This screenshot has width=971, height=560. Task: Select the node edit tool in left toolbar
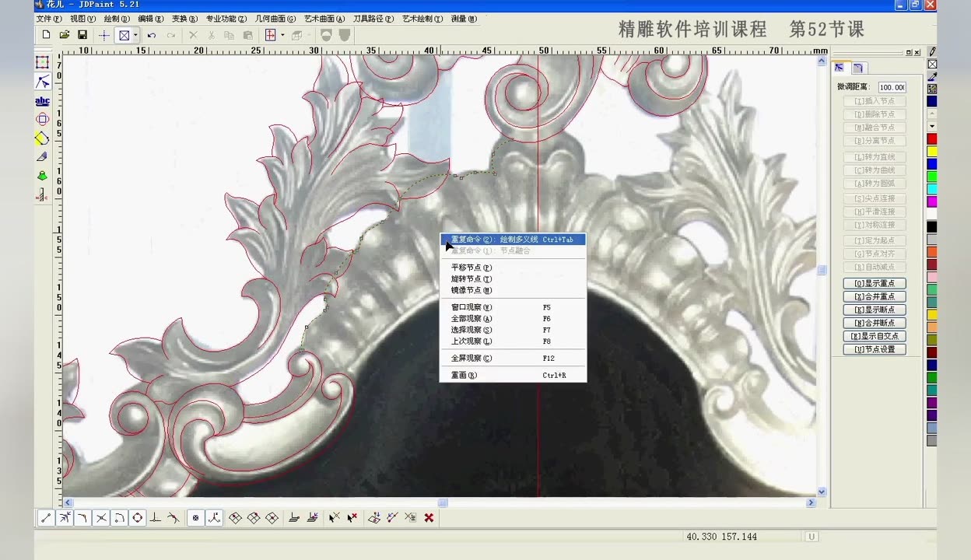43,82
